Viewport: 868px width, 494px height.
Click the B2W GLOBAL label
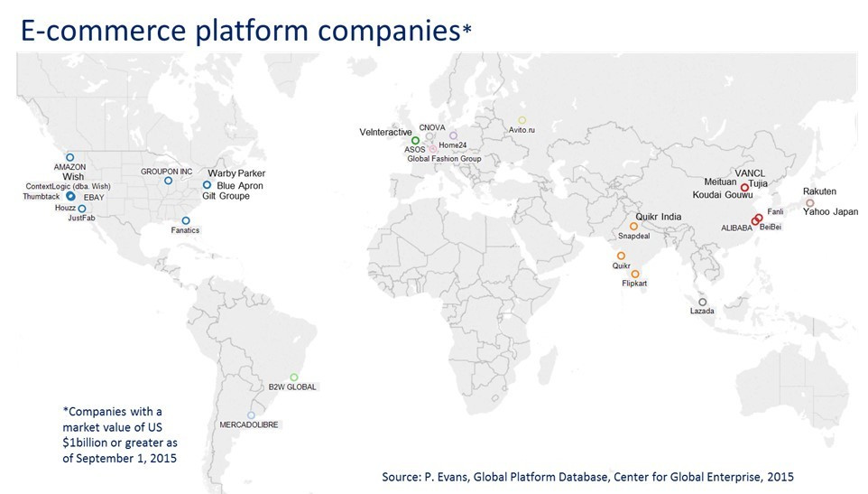[x=292, y=387]
